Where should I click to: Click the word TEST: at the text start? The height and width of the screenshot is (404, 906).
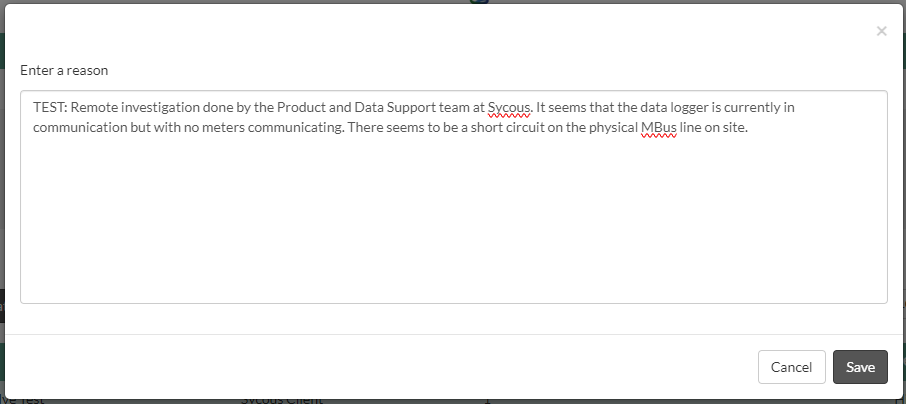51,108
